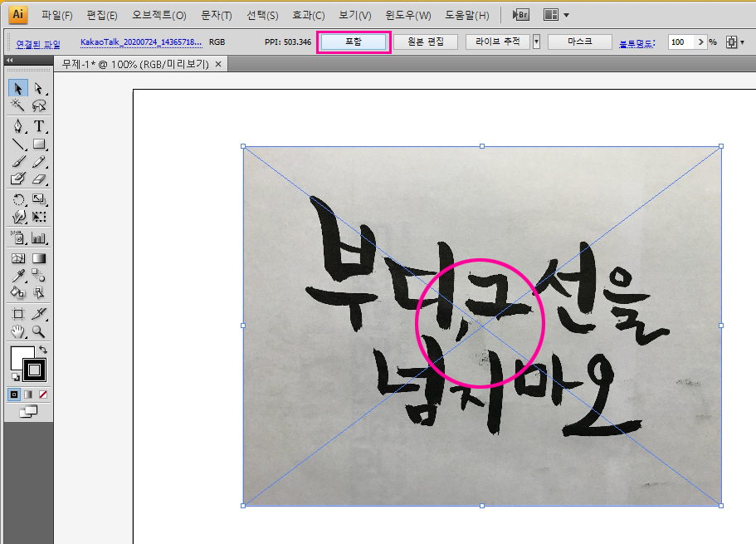Select the Symbol Sprayer tool
This screenshot has height=544, width=756.
[x=18, y=238]
